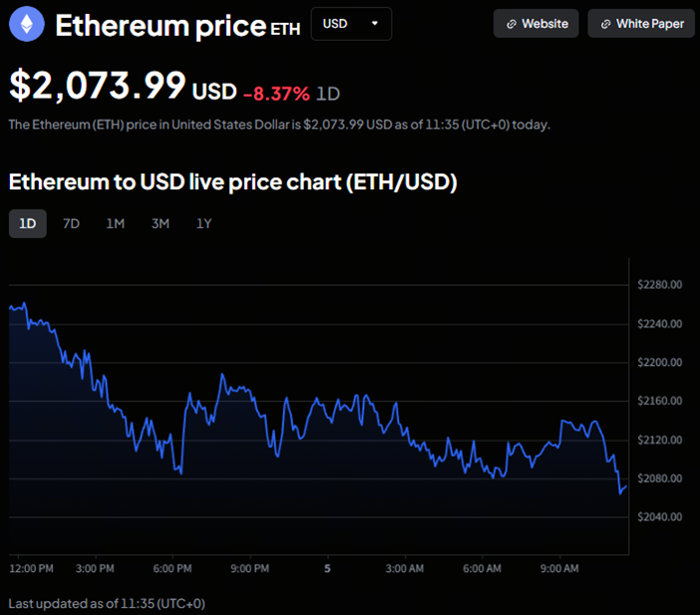Show the 1Y price chart range
The height and width of the screenshot is (615, 700).
click(x=203, y=223)
